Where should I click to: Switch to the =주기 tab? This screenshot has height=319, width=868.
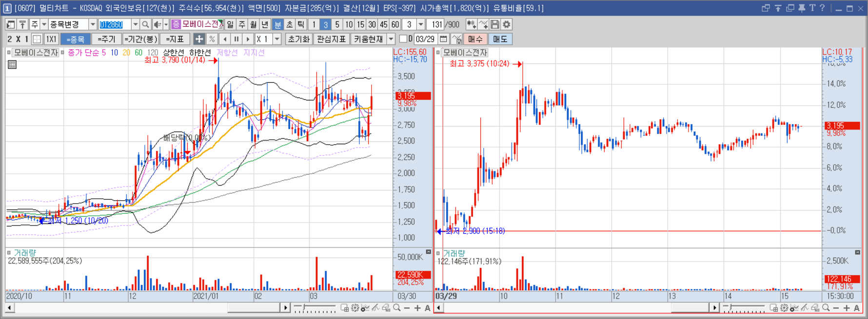(x=106, y=39)
